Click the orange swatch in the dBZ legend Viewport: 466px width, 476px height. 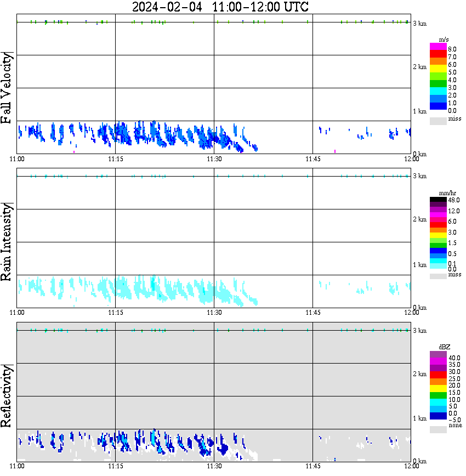(438, 382)
